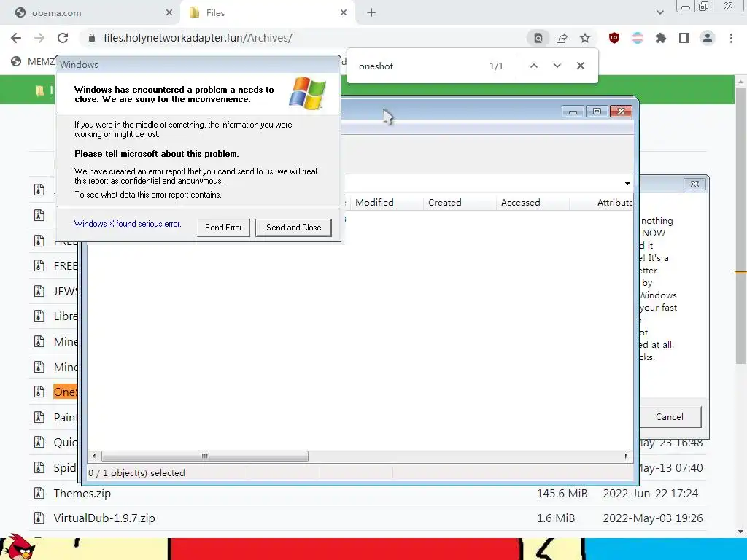
Task: Toggle the browser side panel icon
Action: click(684, 38)
